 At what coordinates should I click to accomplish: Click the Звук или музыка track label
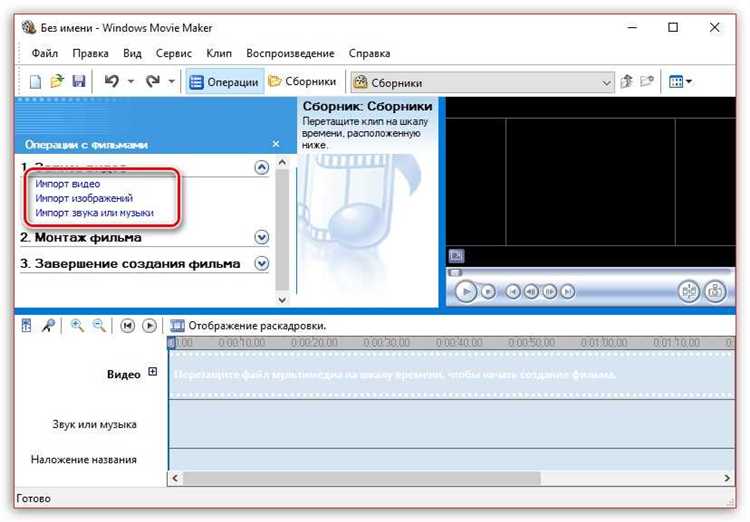click(94, 424)
